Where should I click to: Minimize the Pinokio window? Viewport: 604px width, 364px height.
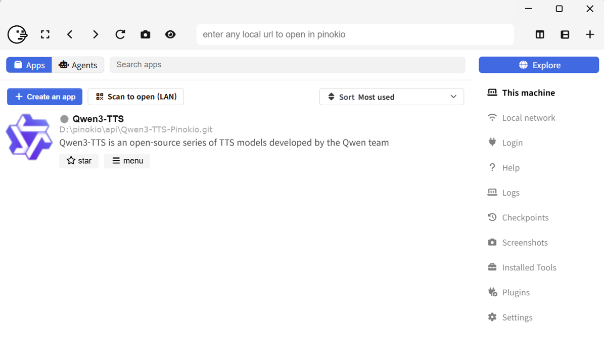529,9
